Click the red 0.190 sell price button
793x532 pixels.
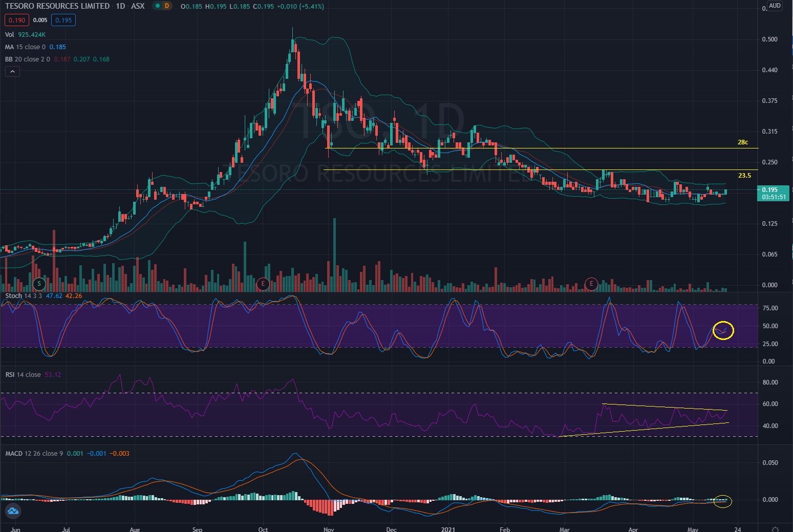[17, 20]
